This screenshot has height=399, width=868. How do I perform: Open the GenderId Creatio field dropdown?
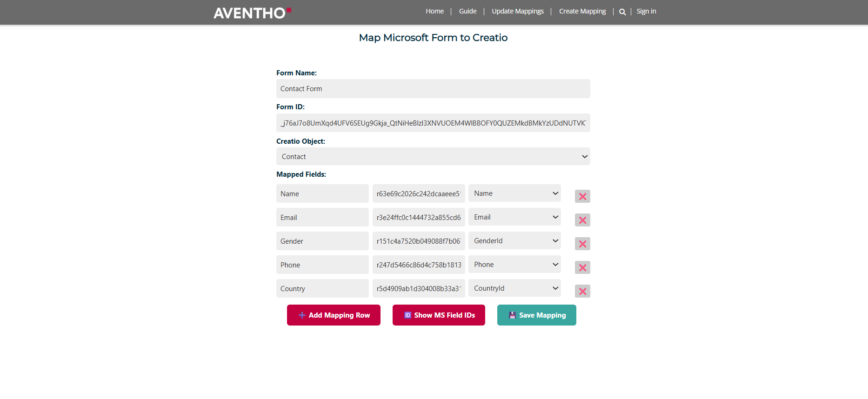(514, 240)
